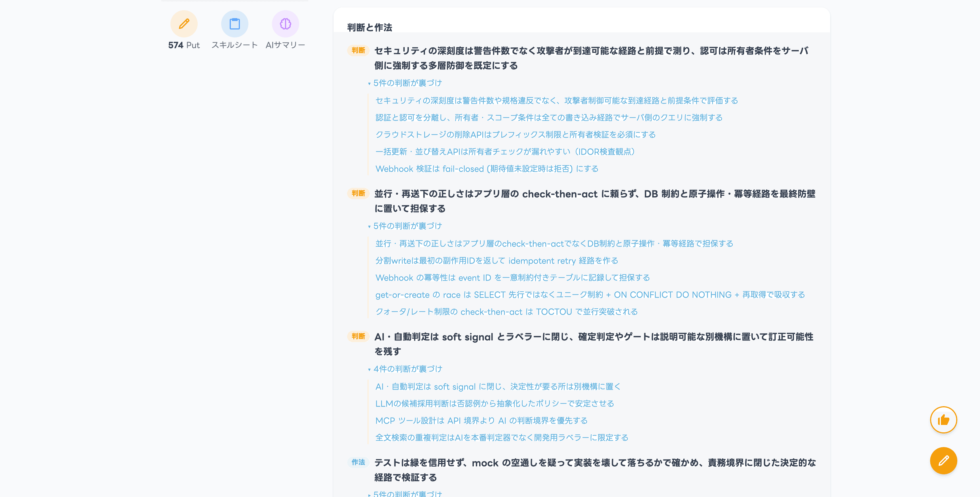Open link LLMの候補採用判断は否認例から抽象化
The width and height of the screenshot is (980, 497).
point(495,403)
